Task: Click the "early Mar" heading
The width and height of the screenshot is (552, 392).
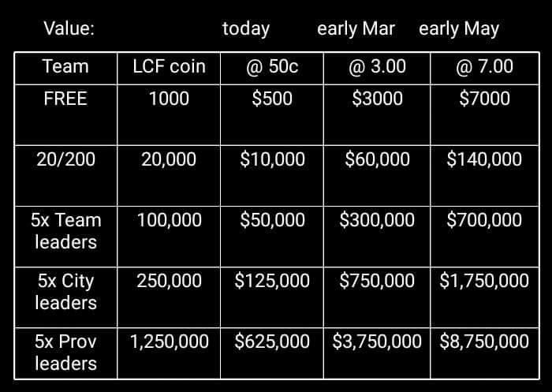Action: click(356, 29)
